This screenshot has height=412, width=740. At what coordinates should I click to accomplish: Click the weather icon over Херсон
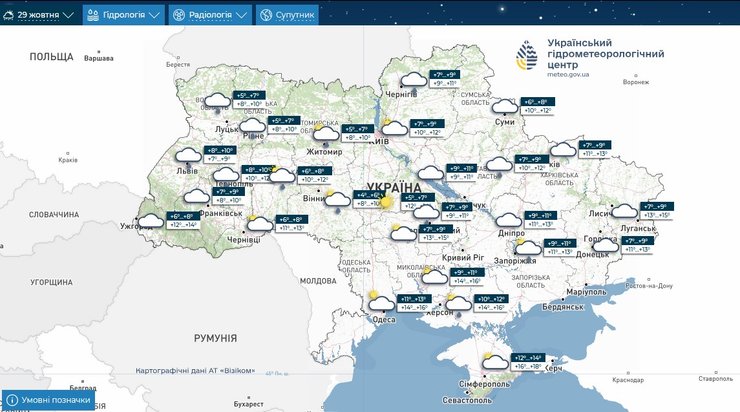point(458,303)
